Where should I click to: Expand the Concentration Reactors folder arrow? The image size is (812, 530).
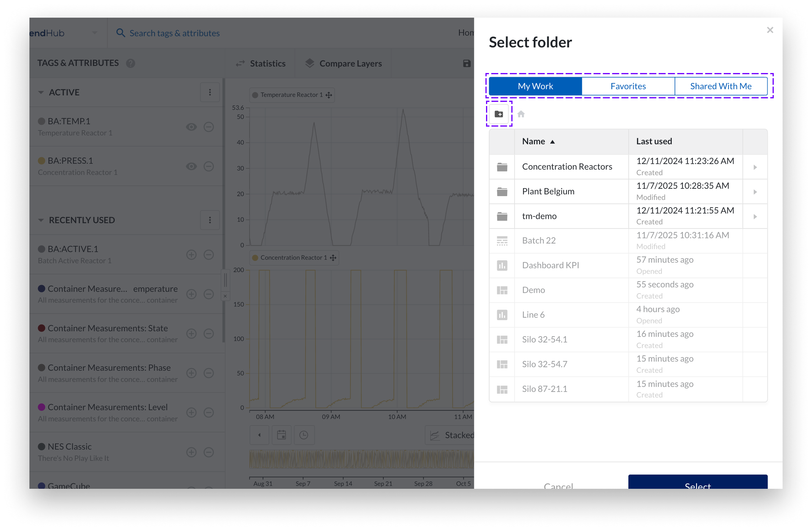pyautogui.click(x=755, y=167)
